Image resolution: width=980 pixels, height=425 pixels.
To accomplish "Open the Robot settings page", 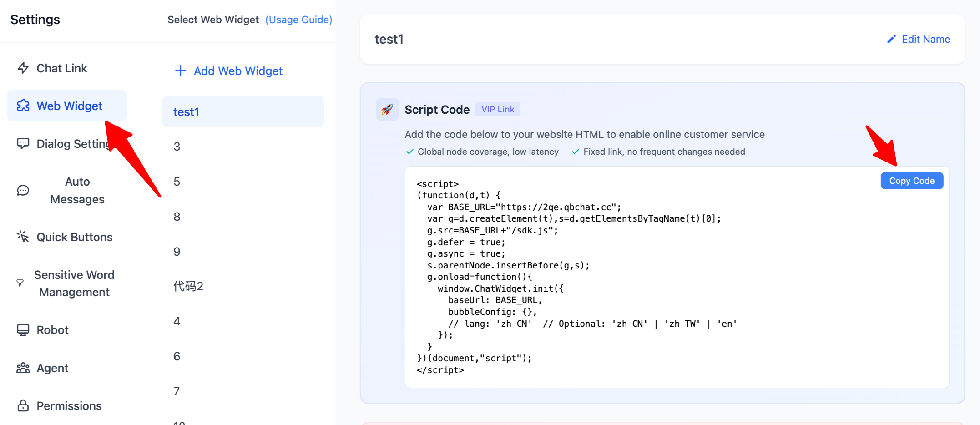I will 67,330.
